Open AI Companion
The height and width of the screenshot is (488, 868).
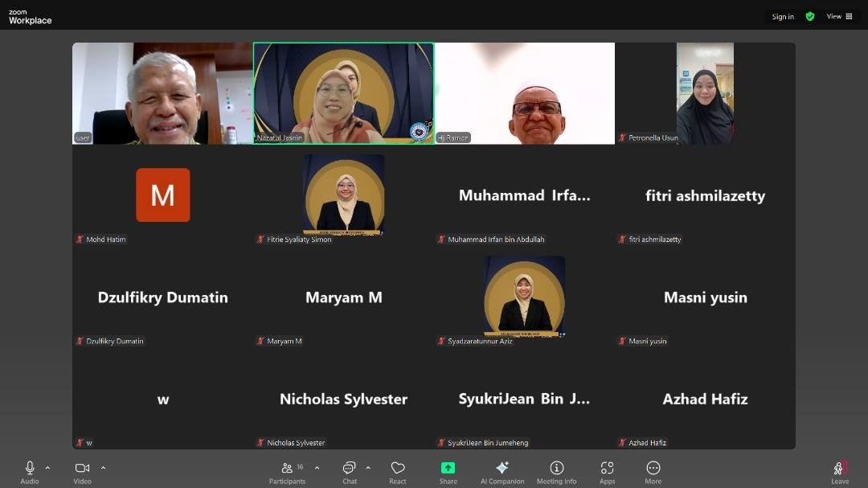(x=502, y=472)
